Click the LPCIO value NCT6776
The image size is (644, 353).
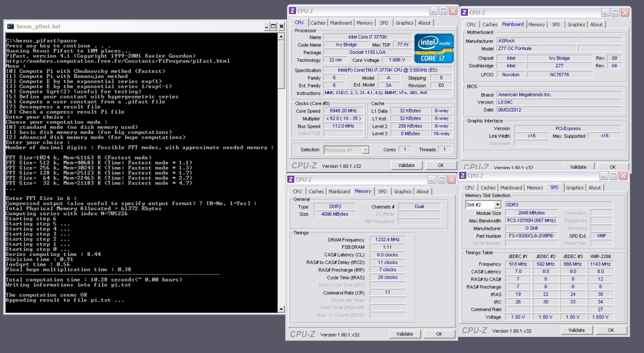click(x=559, y=74)
